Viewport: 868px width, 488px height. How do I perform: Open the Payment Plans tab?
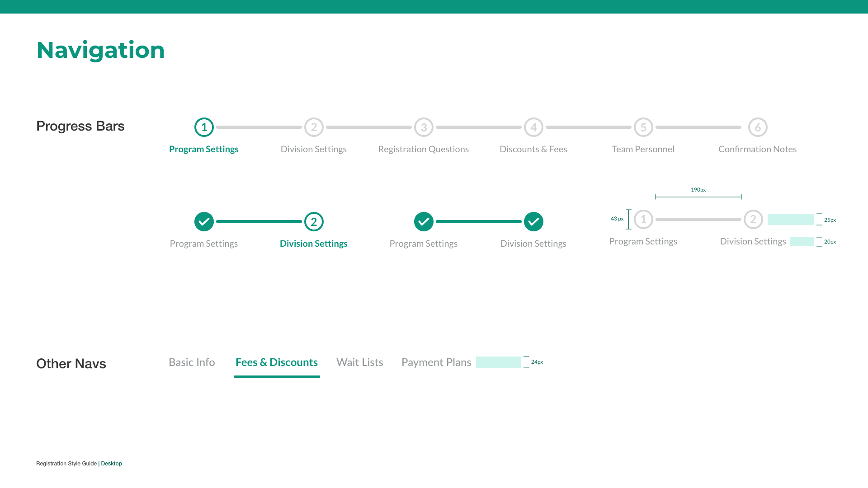click(x=436, y=362)
